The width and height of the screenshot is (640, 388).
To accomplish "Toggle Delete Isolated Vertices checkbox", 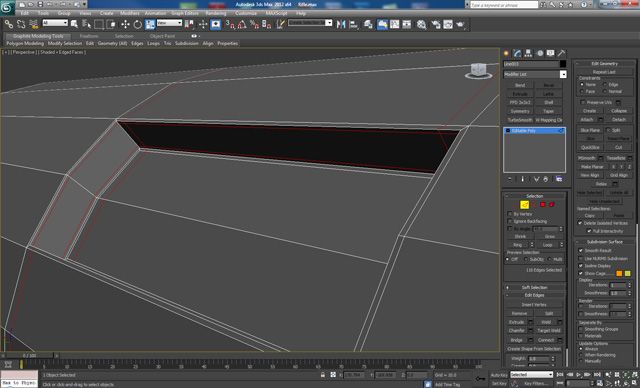I will (580, 223).
